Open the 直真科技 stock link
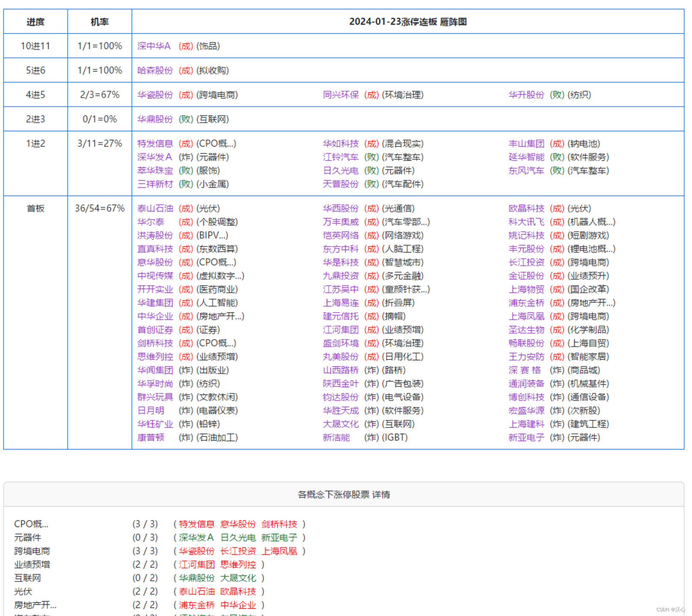Screen dimensions: 692x616 (155, 249)
